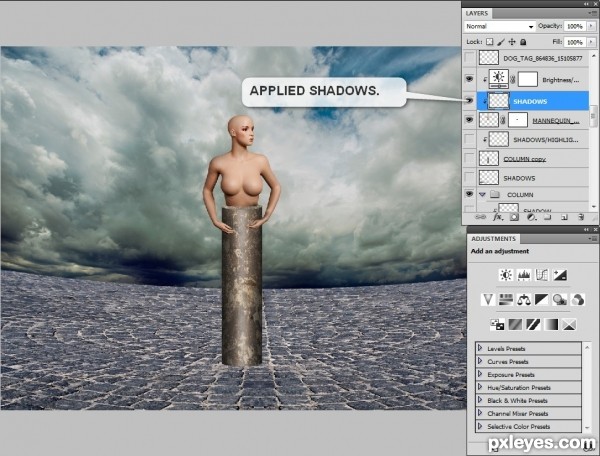Image resolution: width=600 pixels, height=456 pixels.
Task: Add a Brightness/Contrast adjustment
Action: (506, 275)
